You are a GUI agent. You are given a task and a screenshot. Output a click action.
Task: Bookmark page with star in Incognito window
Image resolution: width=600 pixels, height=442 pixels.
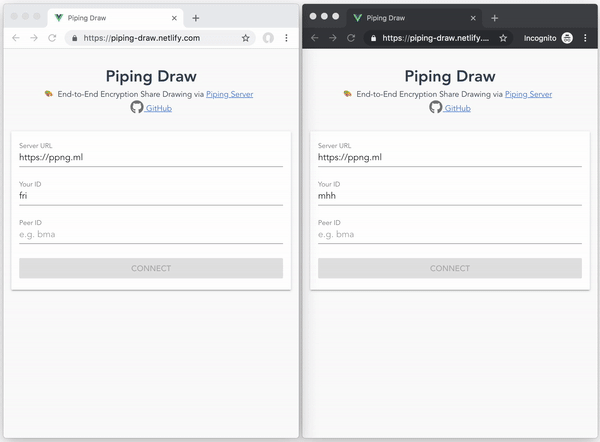[503, 38]
